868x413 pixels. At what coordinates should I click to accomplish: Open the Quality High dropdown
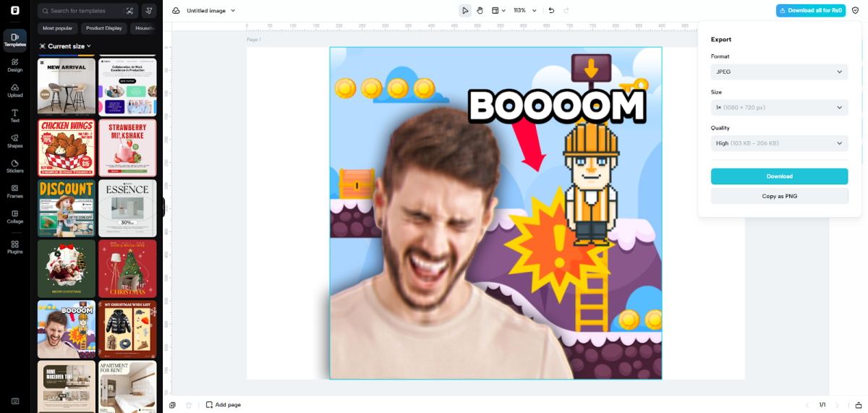pos(779,143)
